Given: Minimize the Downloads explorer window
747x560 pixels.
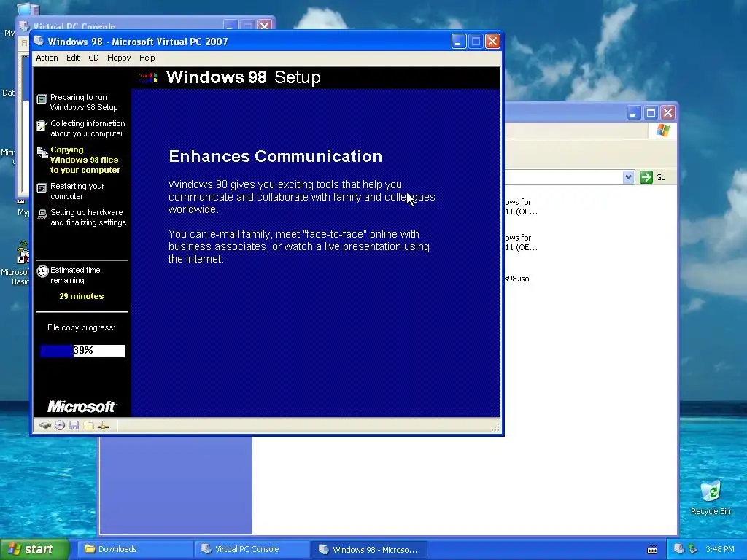Looking at the screenshot, I should coord(634,113).
